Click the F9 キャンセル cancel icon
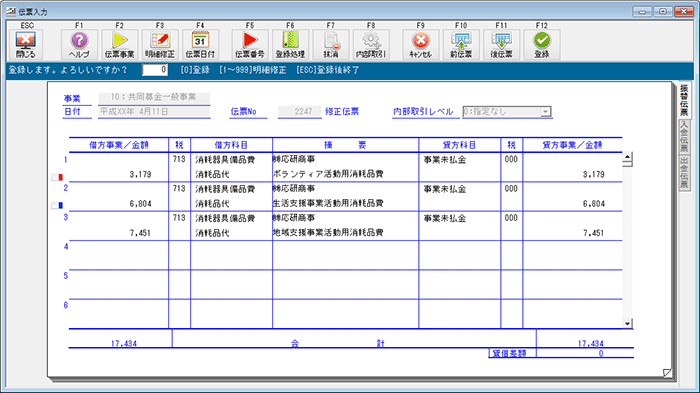 421,44
